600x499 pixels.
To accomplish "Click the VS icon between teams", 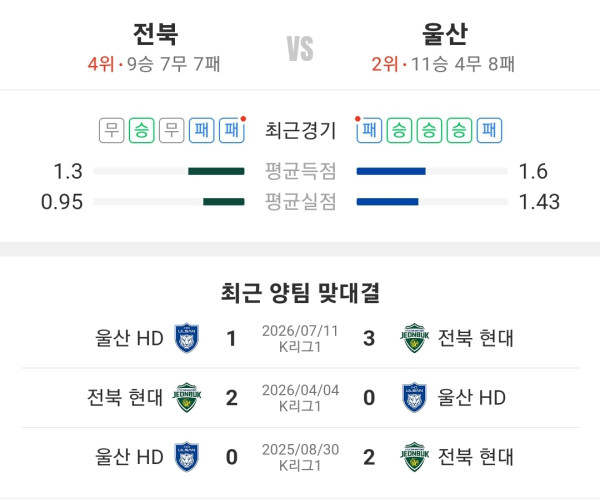I will [300, 49].
